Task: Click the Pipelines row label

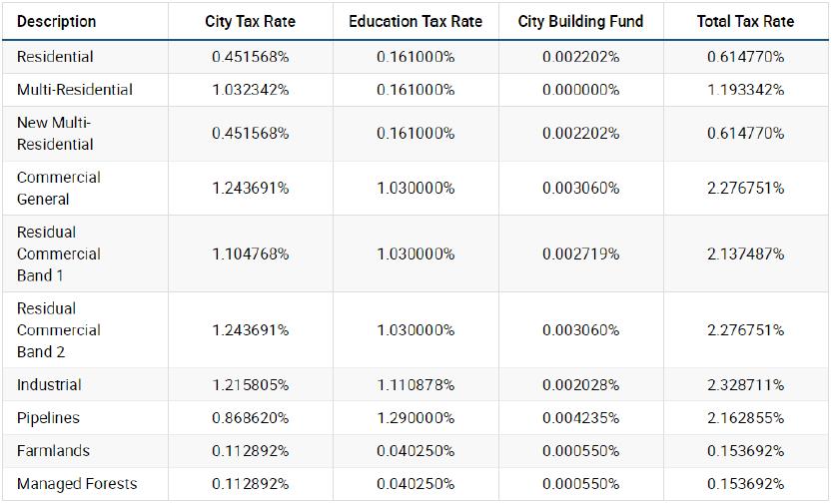Action: click(48, 418)
